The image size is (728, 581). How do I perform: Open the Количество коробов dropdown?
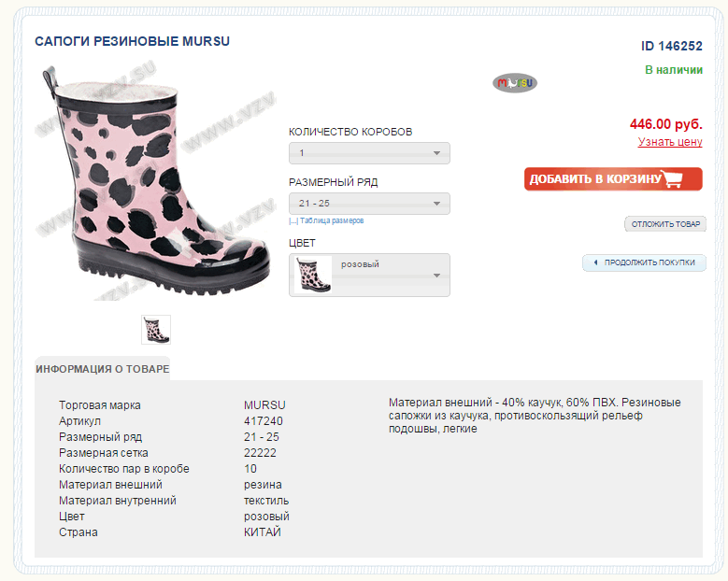click(x=369, y=153)
